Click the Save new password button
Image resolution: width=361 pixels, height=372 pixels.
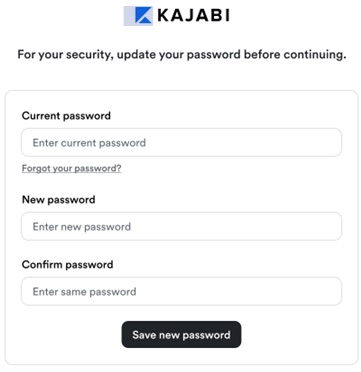click(181, 335)
